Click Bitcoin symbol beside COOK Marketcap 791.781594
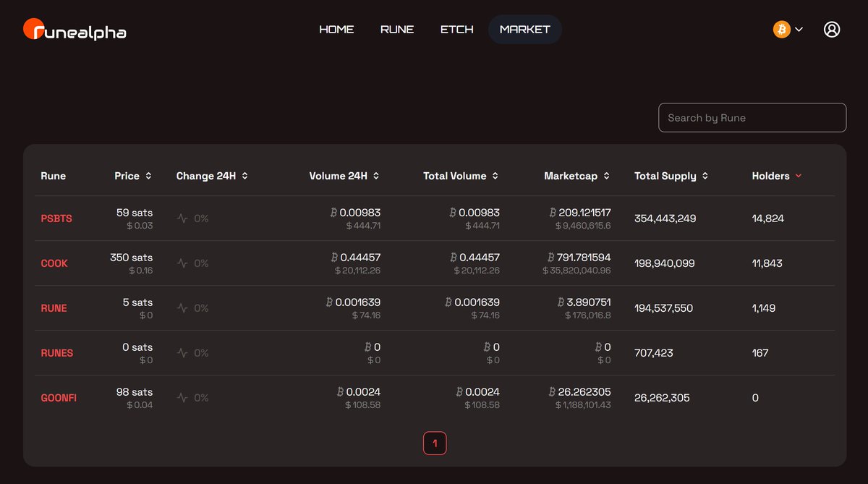The height and width of the screenshot is (484, 868). (x=551, y=258)
